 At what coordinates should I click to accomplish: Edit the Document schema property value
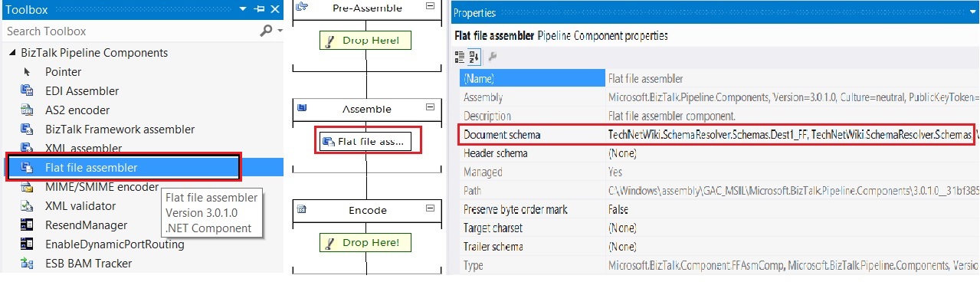click(x=791, y=135)
